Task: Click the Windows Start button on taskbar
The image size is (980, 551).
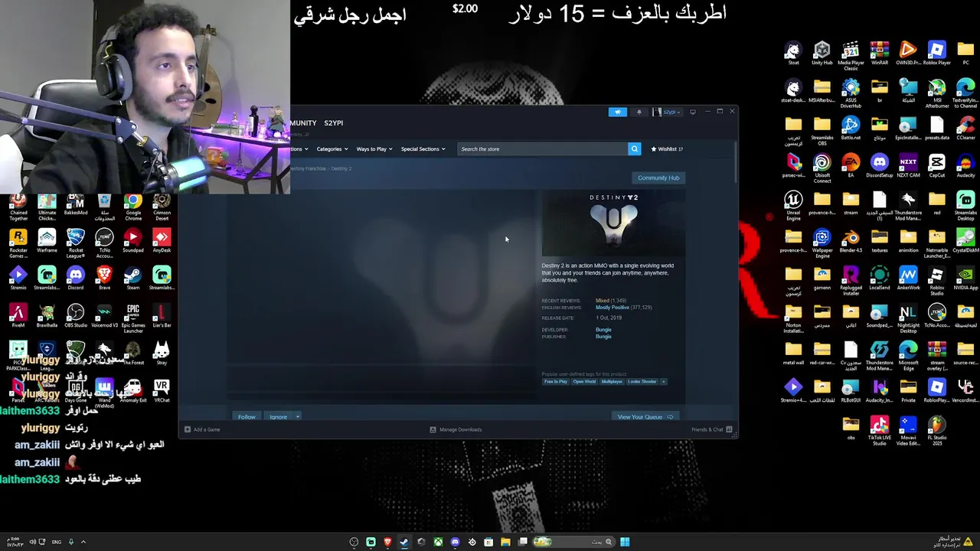Action: click(625, 542)
